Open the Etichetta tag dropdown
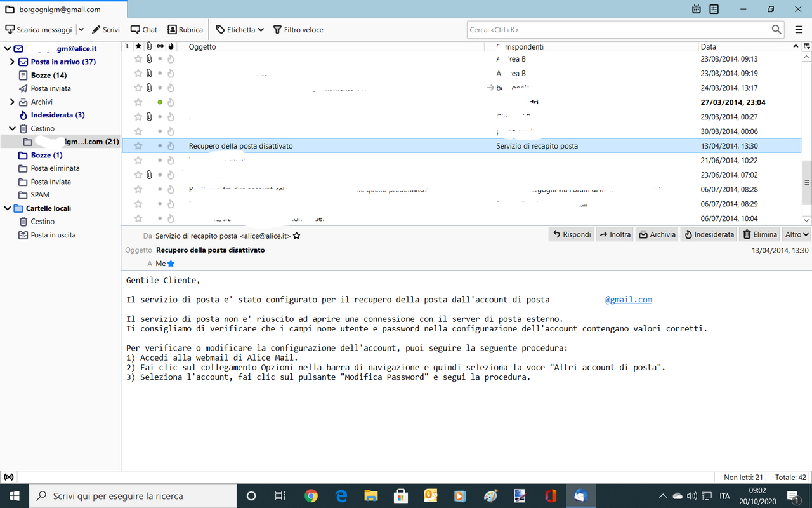Viewport: 812px width, 508px height. click(240, 30)
